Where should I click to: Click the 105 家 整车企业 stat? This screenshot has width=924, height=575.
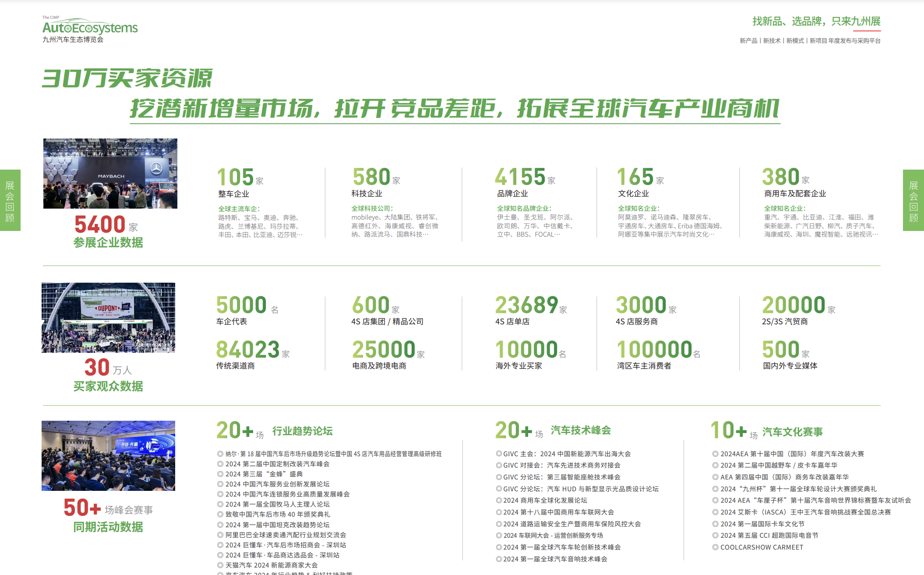pos(240,183)
